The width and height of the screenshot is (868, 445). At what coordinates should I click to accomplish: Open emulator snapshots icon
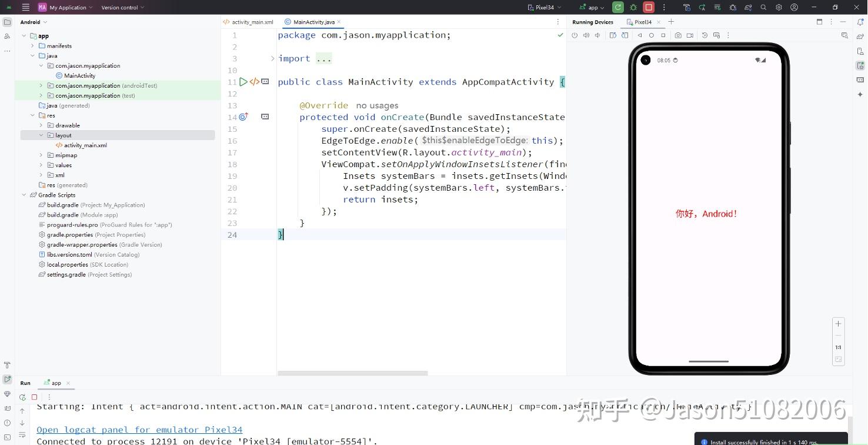pyautogui.click(x=705, y=35)
